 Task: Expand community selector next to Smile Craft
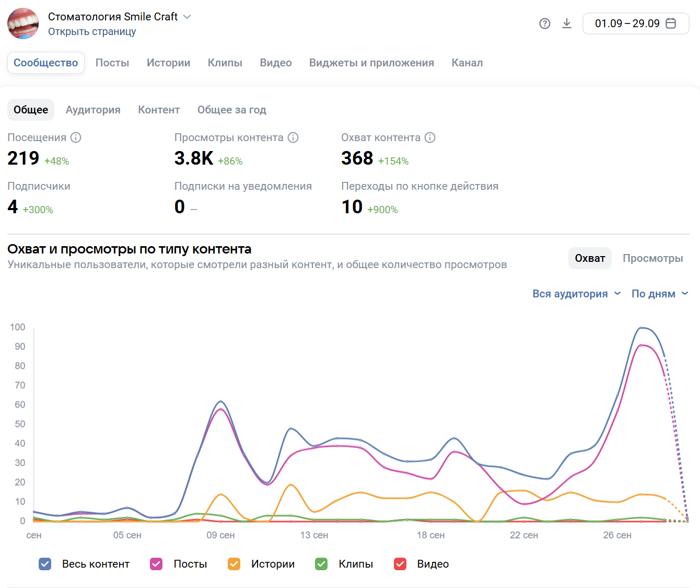coord(187,17)
